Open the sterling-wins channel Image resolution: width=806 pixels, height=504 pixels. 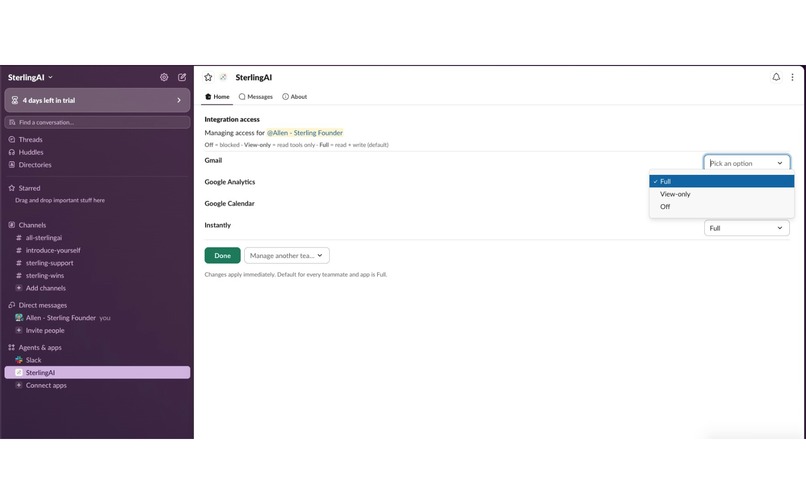(x=45, y=276)
